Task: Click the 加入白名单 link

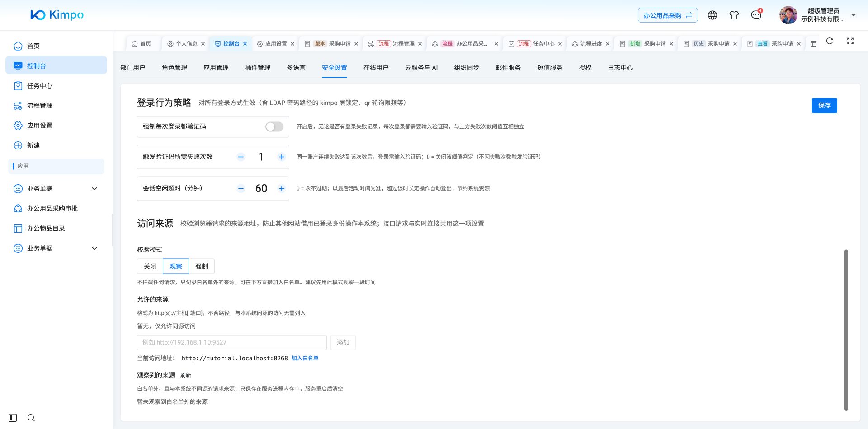Action: (305, 358)
